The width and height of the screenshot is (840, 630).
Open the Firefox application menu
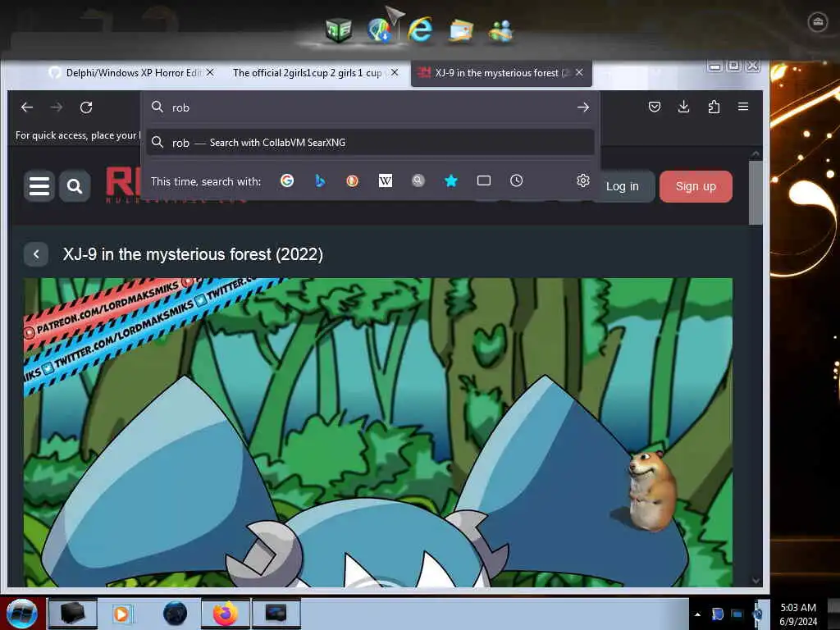tap(743, 107)
